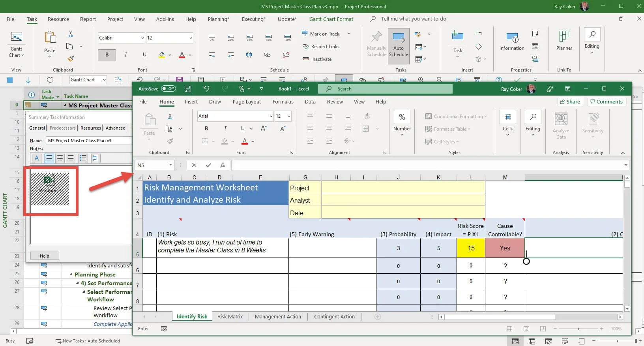The height and width of the screenshot is (346, 644).
Task: Click Notes bulleted list button
Action: (x=83, y=158)
